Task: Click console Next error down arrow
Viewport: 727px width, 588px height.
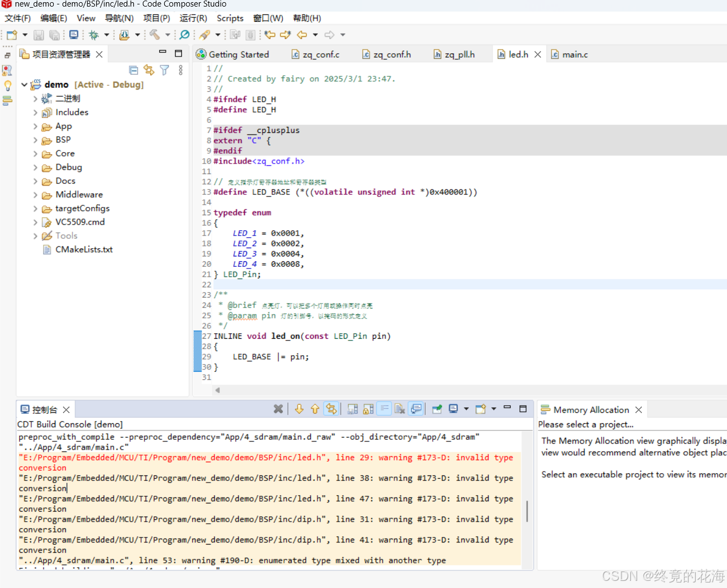Action: [299, 409]
